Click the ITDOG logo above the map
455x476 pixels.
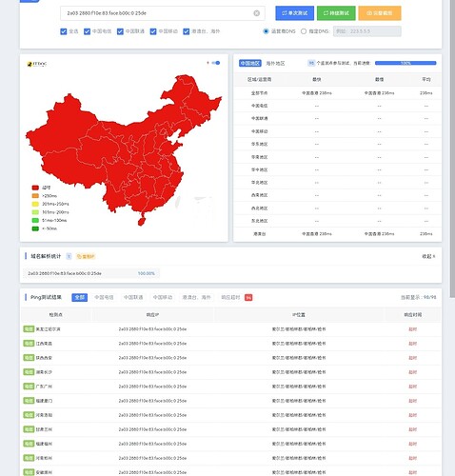pos(37,64)
